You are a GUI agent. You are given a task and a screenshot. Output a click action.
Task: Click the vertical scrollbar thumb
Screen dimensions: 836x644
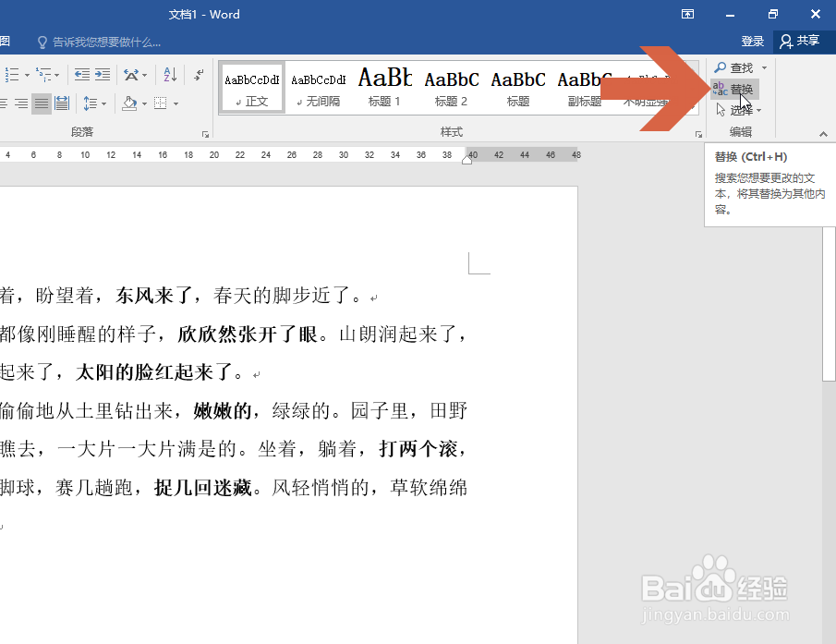[829, 304]
